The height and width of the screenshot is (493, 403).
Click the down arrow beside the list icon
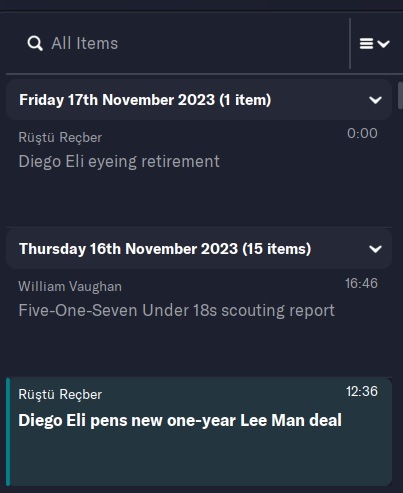pyautogui.click(x=384, y=44)
